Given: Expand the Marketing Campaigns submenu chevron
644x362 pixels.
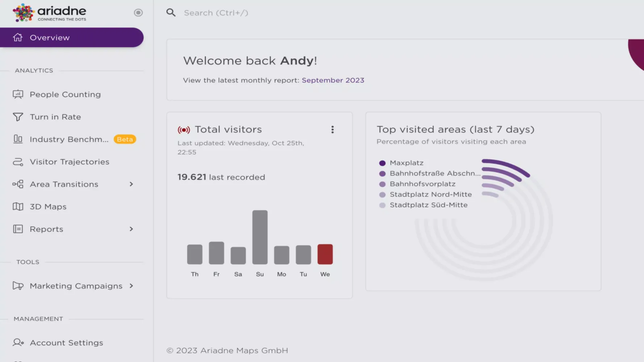Looking at the screenshot, I should point(131,286).
